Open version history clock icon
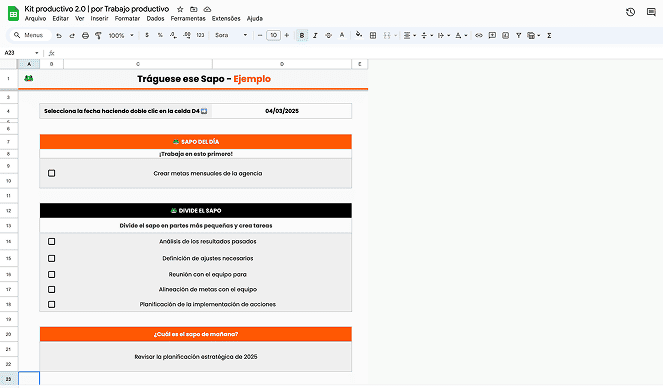This screenshot has width=663, height=388. [x=630, y=12]
